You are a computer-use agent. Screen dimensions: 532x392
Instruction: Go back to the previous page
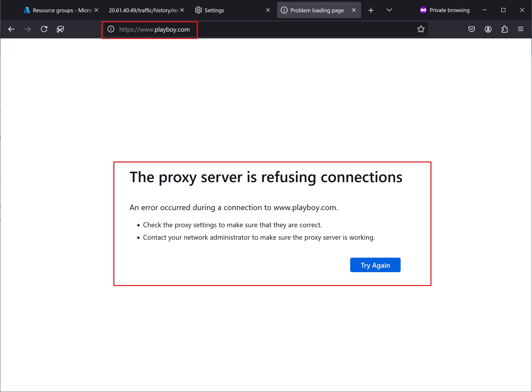click(11, 29)
